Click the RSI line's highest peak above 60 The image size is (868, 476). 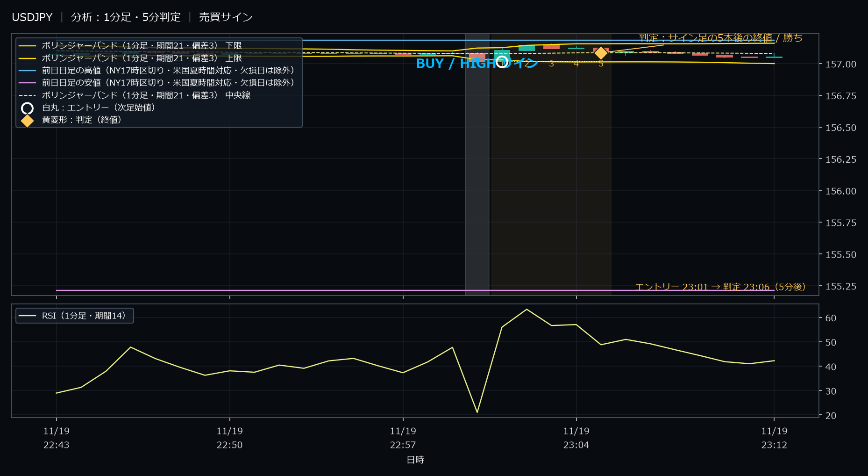[x=526, y=310]
